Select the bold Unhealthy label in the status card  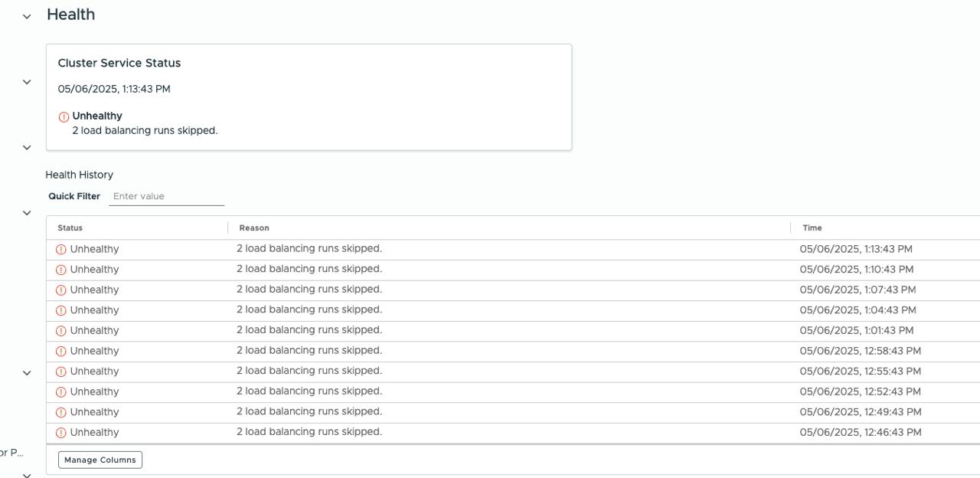click(97, 116)
